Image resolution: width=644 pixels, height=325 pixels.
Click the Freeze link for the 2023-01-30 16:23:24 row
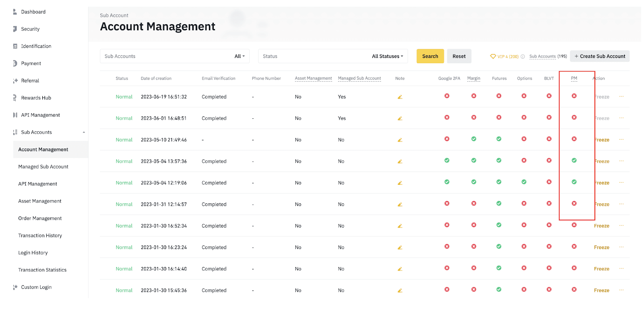601,247
